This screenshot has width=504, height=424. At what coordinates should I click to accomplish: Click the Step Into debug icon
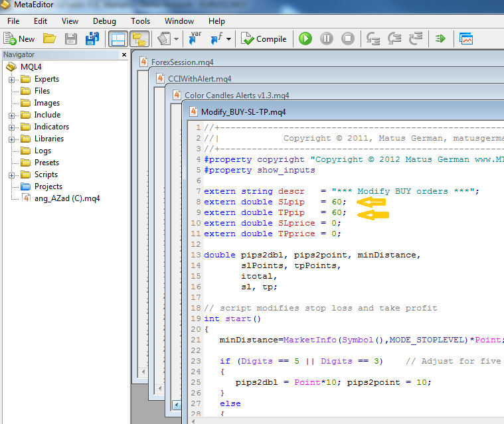pos(373,39)
